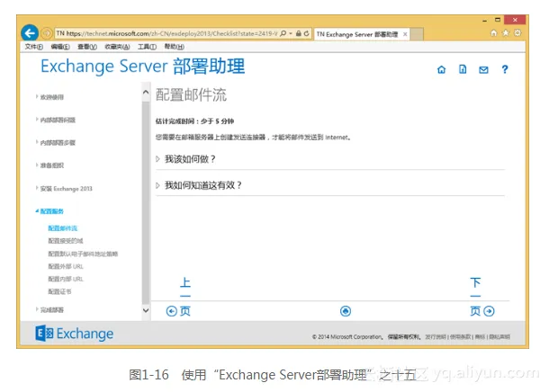Select 配置证书 in the sidebar
This screenshot has height=392, width=549.
tap(59, 291)
